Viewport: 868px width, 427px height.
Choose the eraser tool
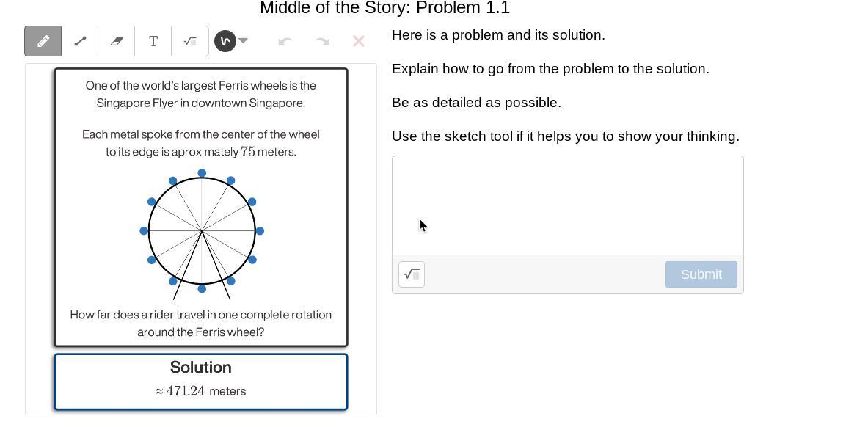pyautogui.click(x=116, y=41)
